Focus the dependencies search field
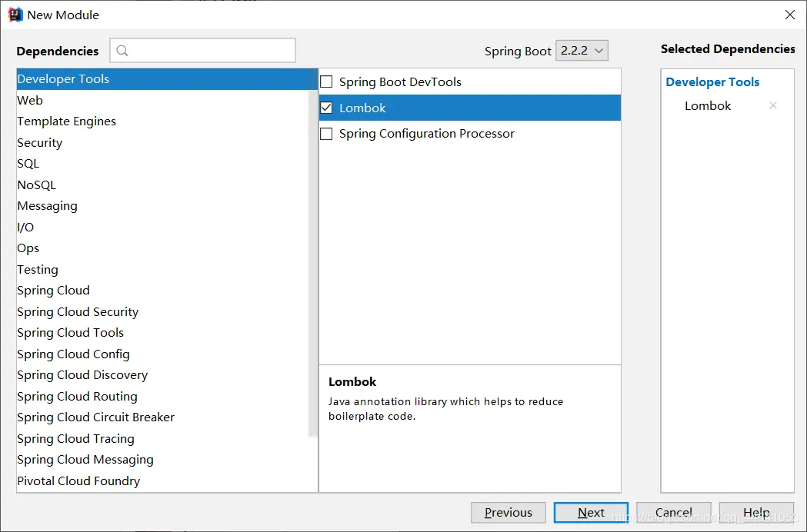The image size is (807, 532). 203,51
